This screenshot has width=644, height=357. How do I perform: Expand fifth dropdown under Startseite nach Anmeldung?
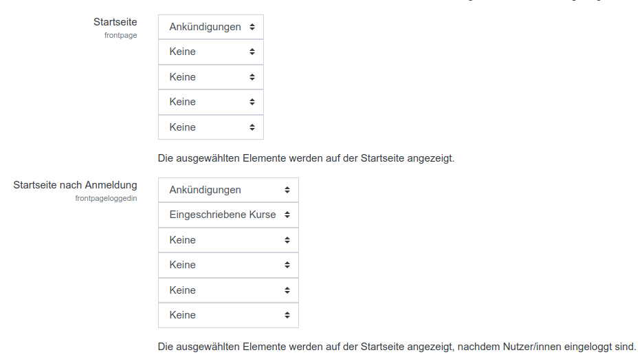pyautogui.click(x=228, y=290)
